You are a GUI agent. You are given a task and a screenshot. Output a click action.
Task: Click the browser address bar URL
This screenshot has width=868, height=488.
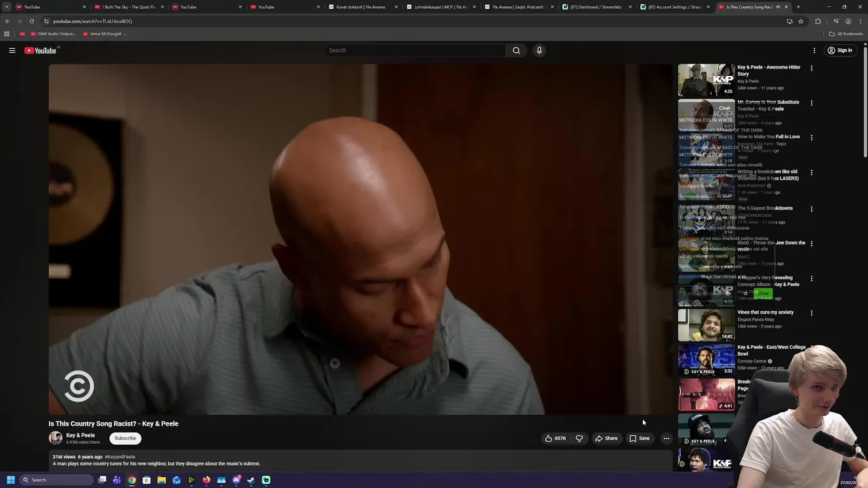pos(92,21)
